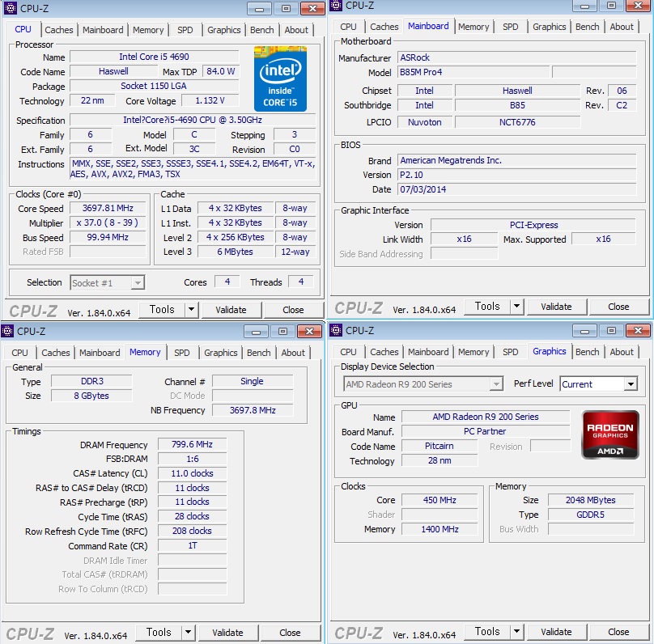The image size is (654, 644).
Task: Click CPU-Z title bar icon in CPU window
Action: coord(9,8)
